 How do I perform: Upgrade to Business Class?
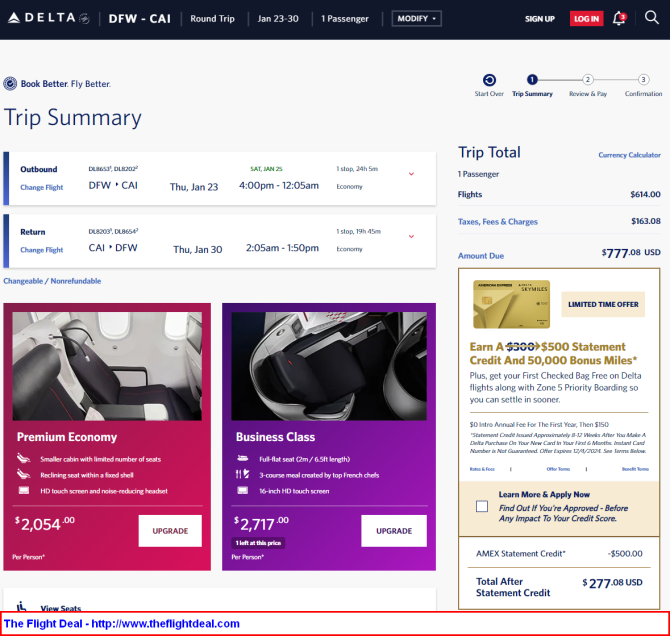tap(394, 531)
